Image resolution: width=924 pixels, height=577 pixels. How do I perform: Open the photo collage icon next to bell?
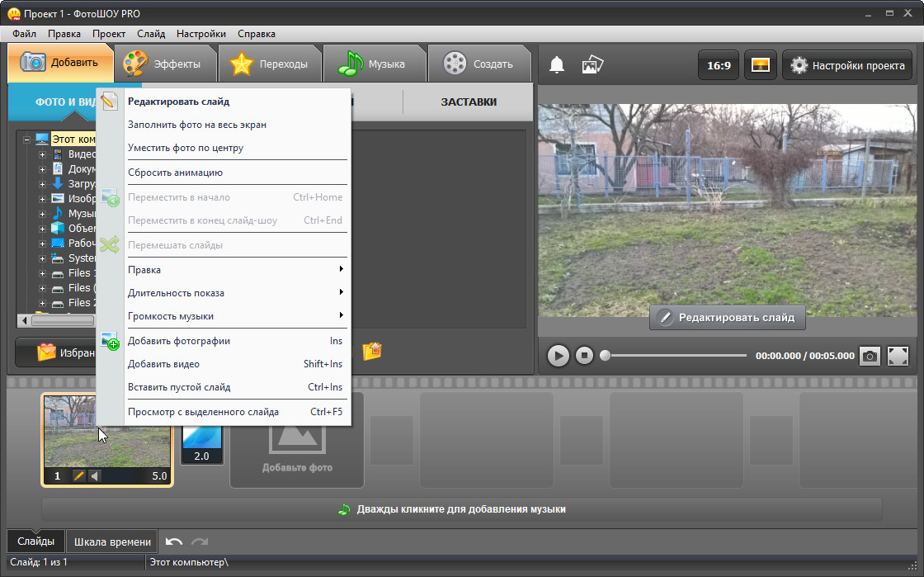(593, 65)
